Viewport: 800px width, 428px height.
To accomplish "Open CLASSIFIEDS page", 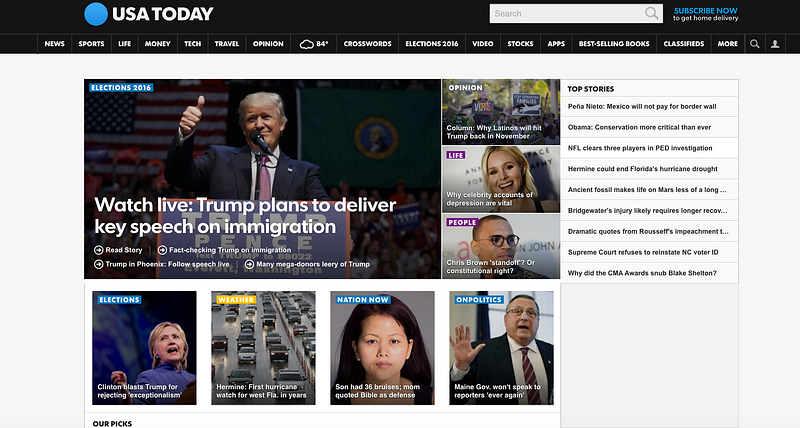I will [x=684, y=44].
